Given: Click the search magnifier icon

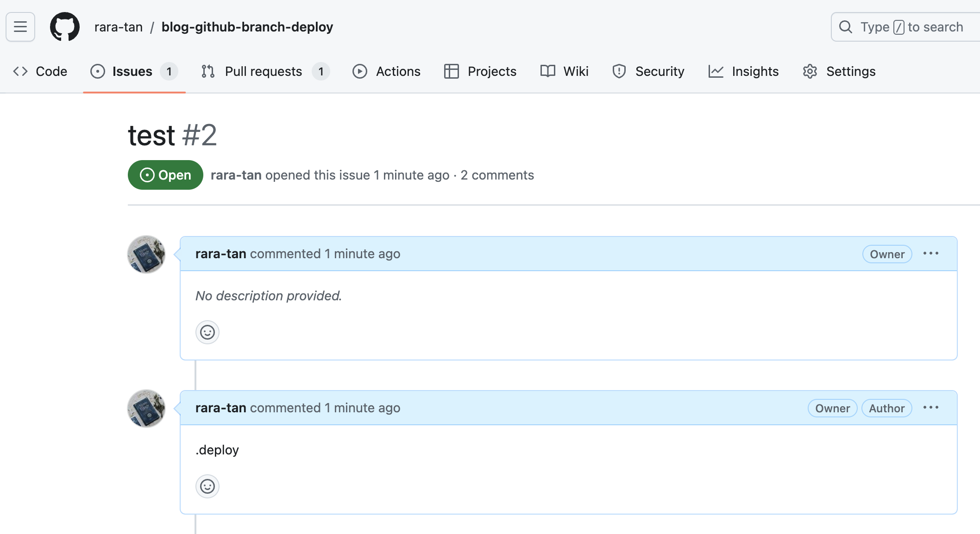Looking at the screenshot, I should pos(846,26).
